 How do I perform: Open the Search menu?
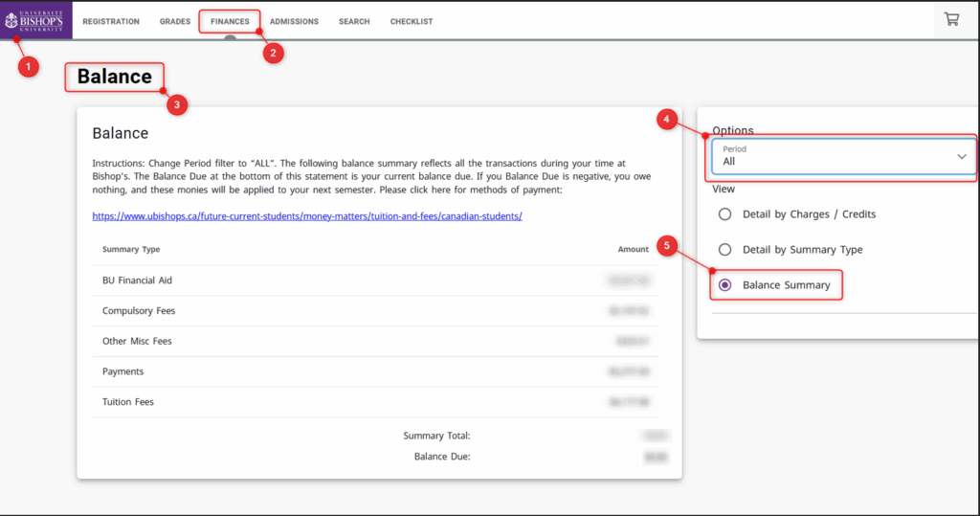point(354,21)
